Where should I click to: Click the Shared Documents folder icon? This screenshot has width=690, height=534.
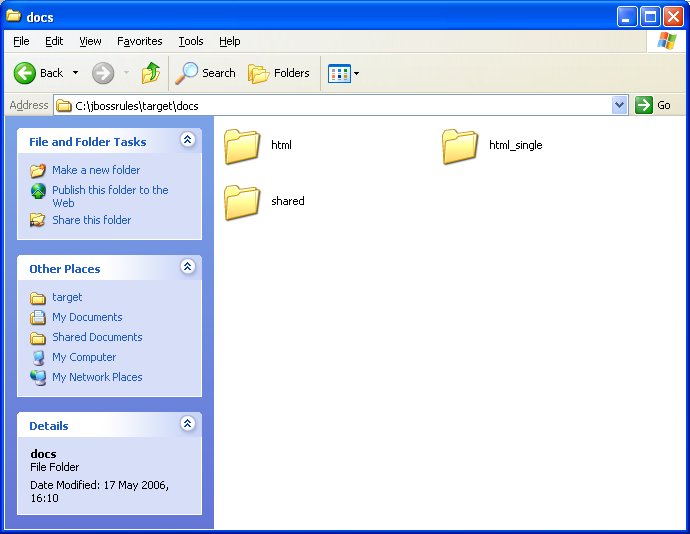coord(38,338)
